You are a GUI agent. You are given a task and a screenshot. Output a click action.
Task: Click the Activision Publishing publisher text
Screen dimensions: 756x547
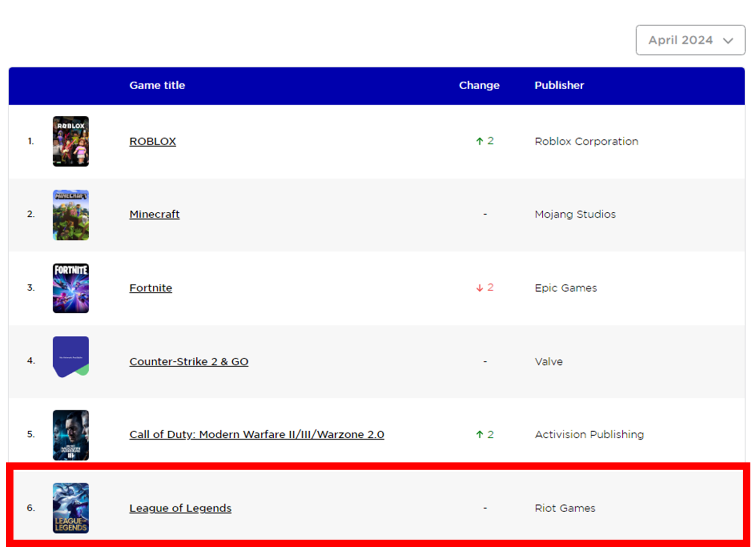[589, 434]
